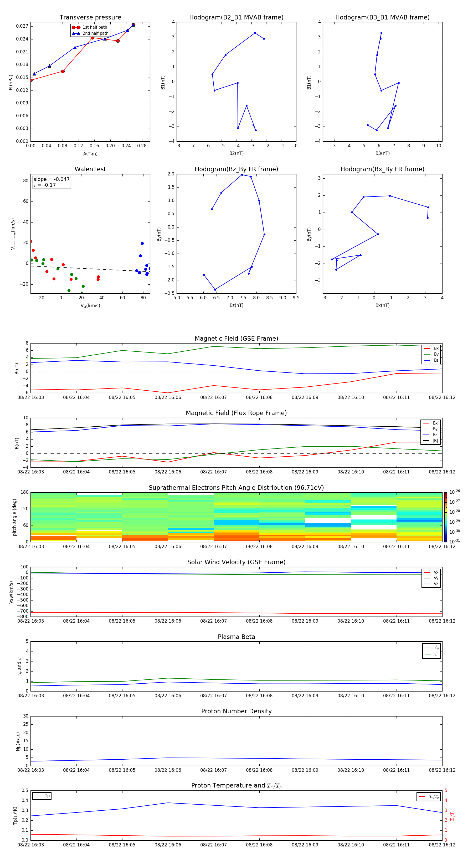Click the Suprathermal Electrons Pitch Angle Distribution title

tap(236, 488)
